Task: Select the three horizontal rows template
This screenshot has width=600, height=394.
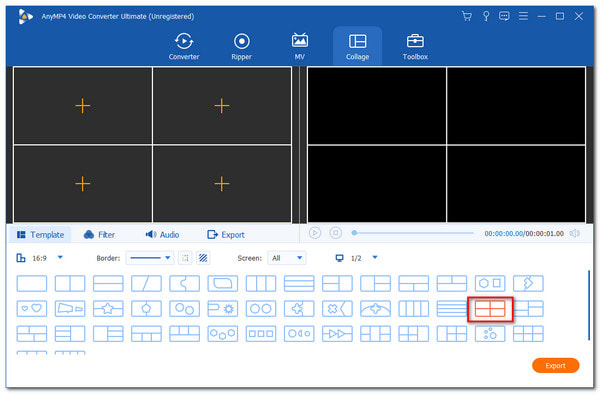Action: (299, 283)
